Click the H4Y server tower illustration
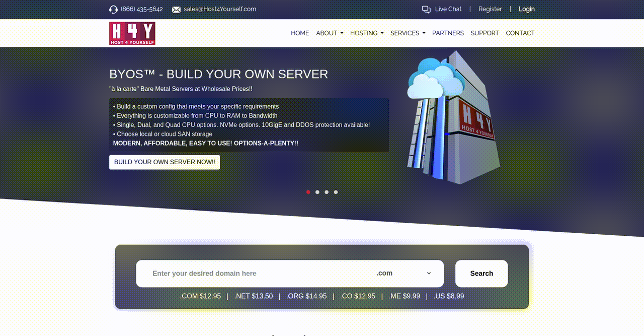The height and width of the screenshot is (336, 644). (454, 117)
